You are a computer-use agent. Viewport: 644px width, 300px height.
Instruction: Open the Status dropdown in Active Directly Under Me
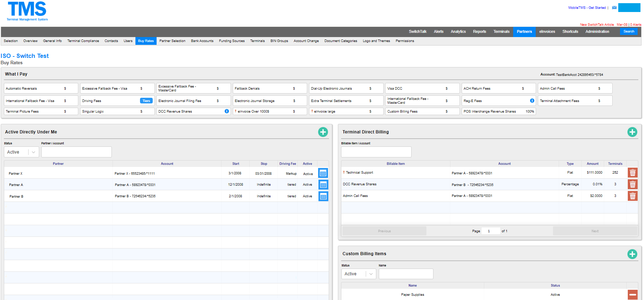22,152
